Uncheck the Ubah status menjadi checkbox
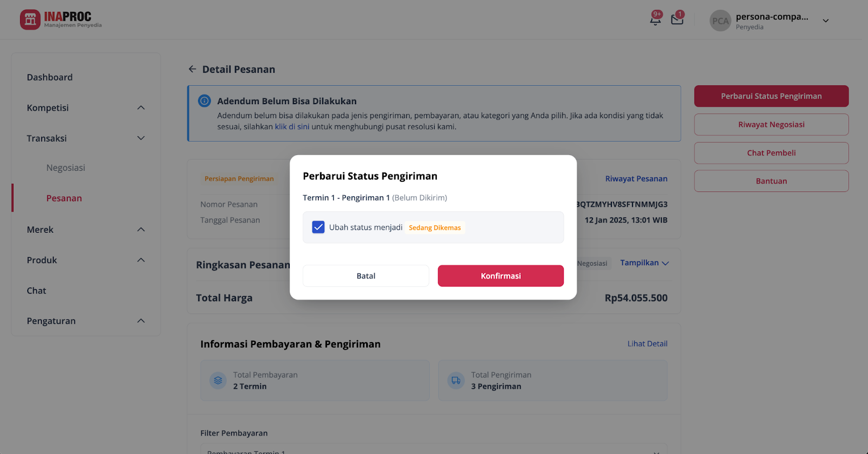 tap(318, 227)
